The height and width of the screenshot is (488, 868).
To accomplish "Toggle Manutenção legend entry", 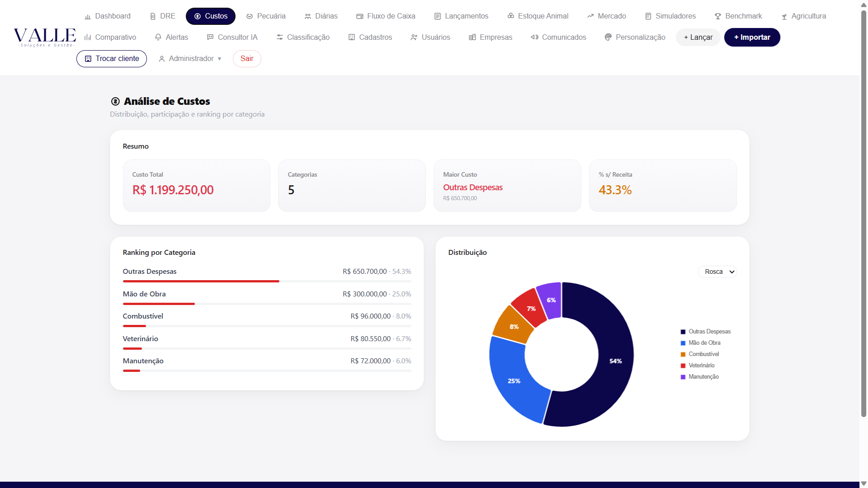I will point(700,377).
